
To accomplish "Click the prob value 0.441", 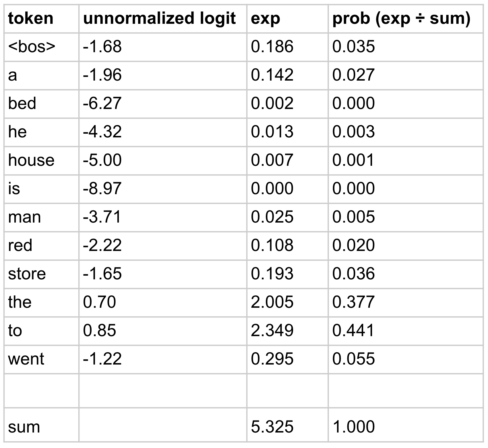I will click(353, 330).
